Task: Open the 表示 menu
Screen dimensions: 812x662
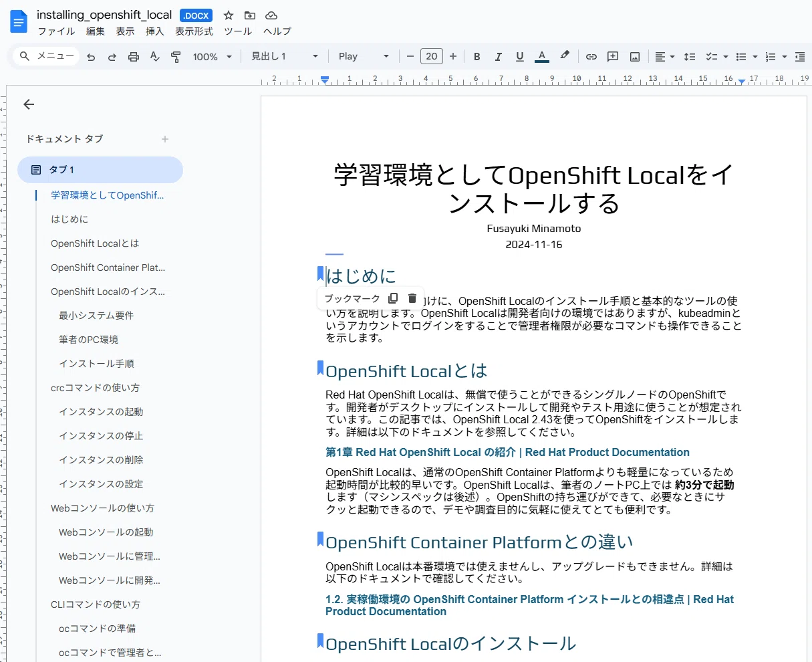Action: [125, 31]
